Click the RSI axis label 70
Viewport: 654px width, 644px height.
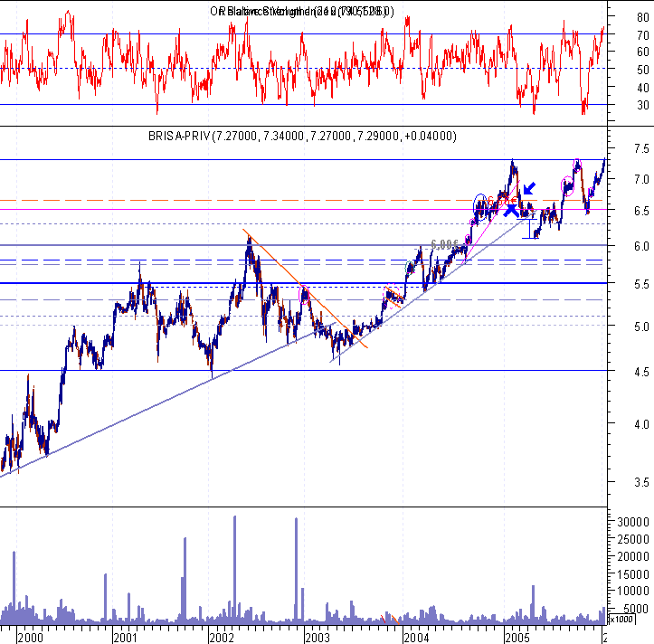coord(643,35)
